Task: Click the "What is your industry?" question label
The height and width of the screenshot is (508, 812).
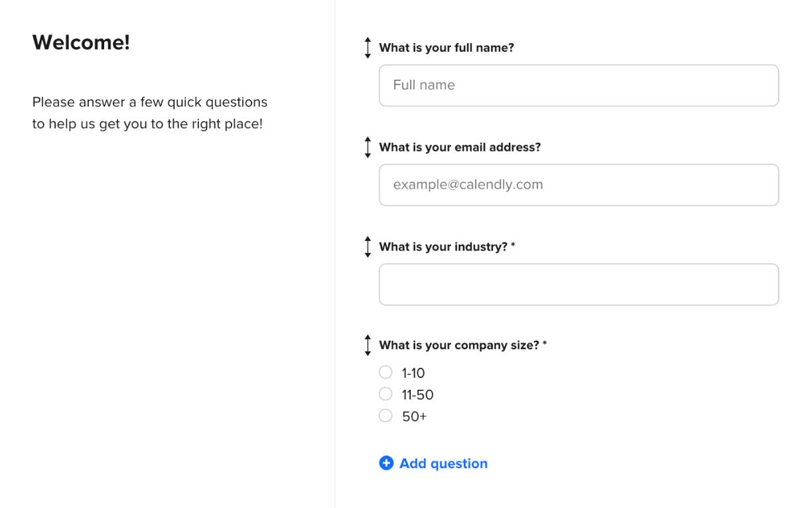Action: tap(442, 247)
